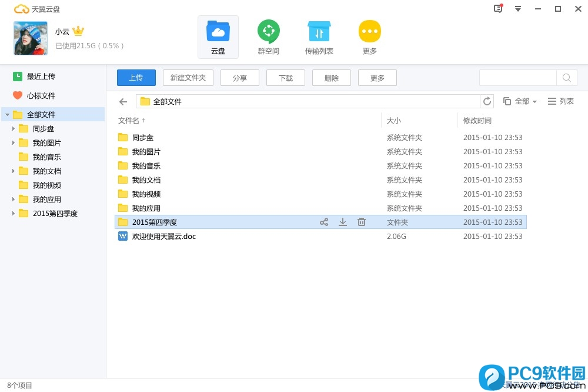This screenshot has width=588, height=392.
Task: Click the 下载 download button
Action: pos(285,78)
